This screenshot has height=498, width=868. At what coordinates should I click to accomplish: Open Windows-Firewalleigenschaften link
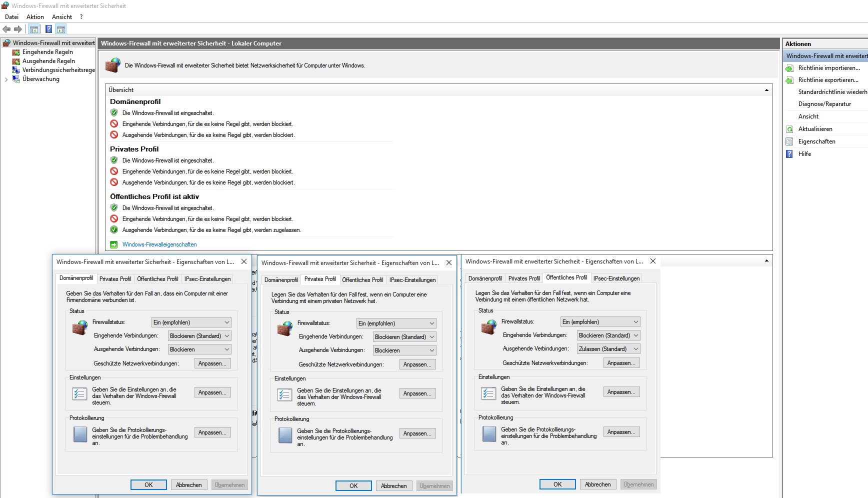coord(159,244)
